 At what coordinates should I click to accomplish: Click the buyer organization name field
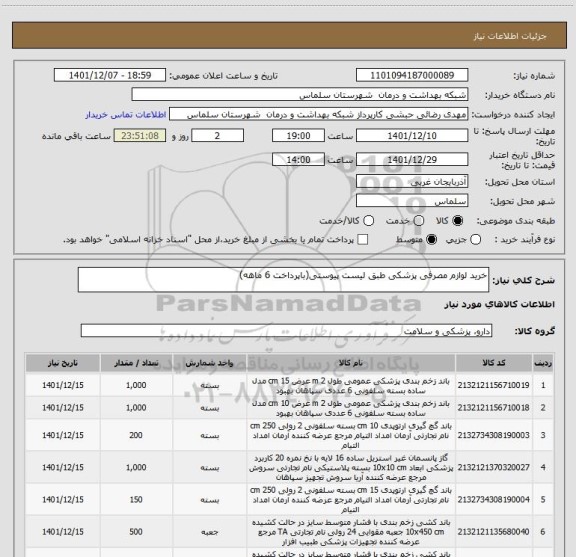(300, 94)
